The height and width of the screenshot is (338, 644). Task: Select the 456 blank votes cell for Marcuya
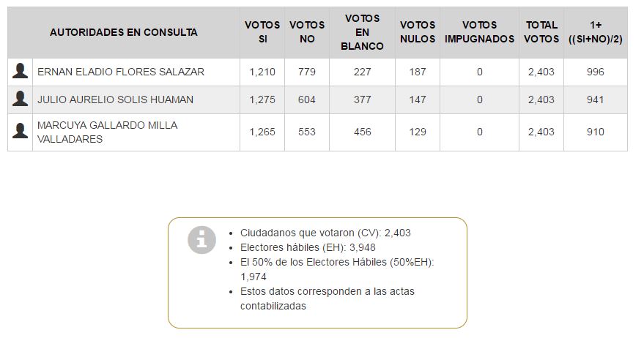tap(362, 132)
